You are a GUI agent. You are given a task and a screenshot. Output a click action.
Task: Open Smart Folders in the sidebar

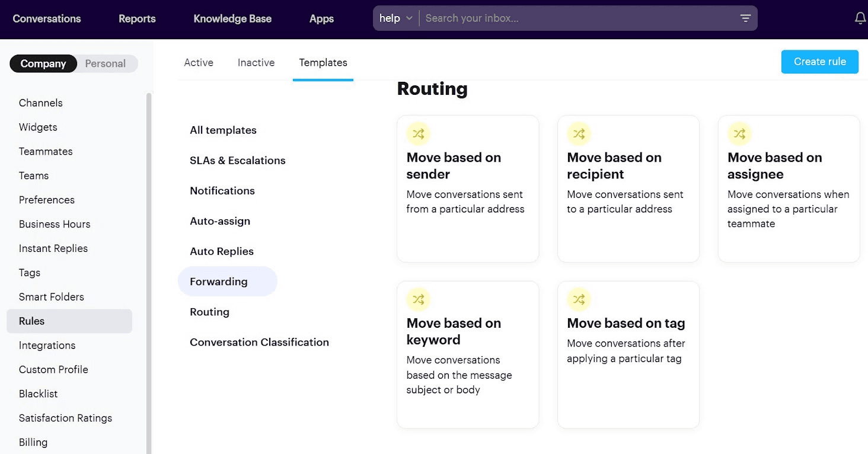(x=52, y=297)
